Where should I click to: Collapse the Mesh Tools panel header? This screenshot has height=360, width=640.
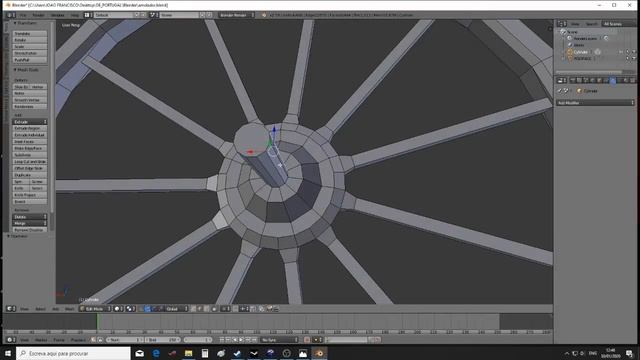click(26, 70)
